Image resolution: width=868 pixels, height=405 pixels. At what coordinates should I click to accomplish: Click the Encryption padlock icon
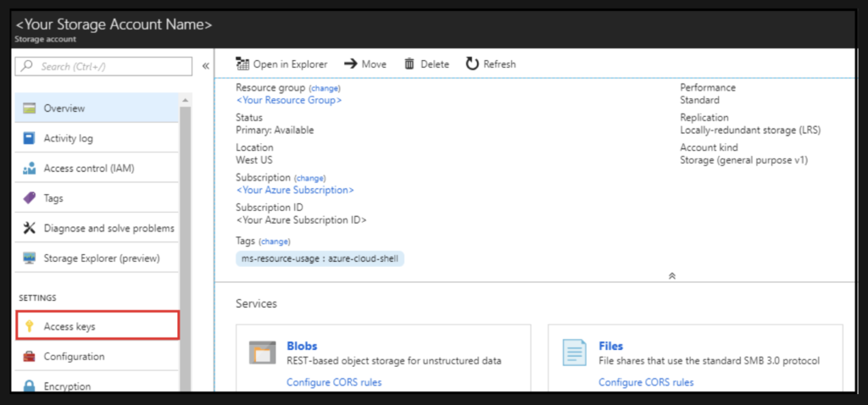tap(30, 386)
